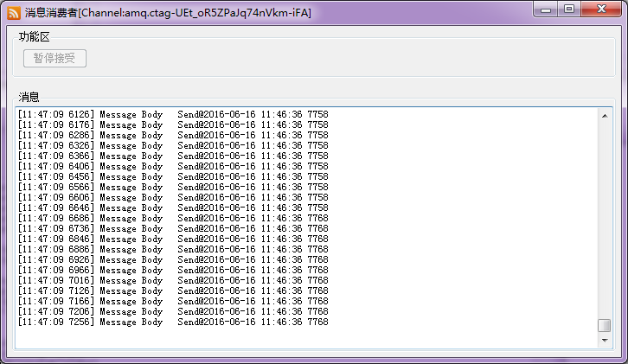Minimize the message consumer window
Image resolution: width=628 pixels, height=364 pixels.
coord(545,9)
